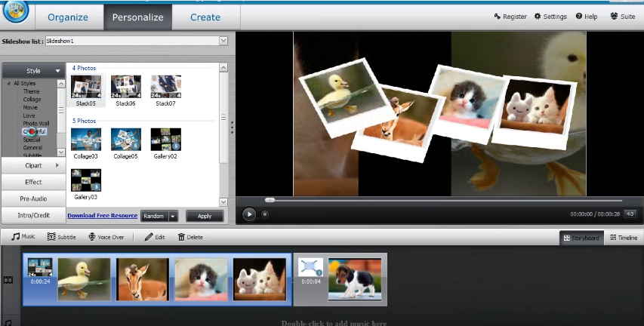Viewport: 644px width, 326px height.
Task: Select the beagle puppy photo in storyboard
Action: coord(355,279)
